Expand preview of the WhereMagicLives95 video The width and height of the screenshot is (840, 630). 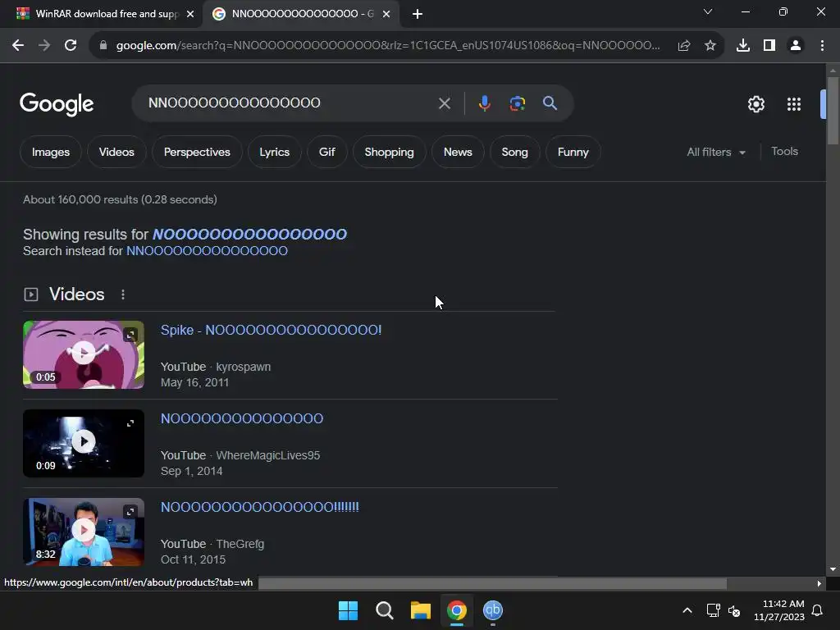point(130,423)
